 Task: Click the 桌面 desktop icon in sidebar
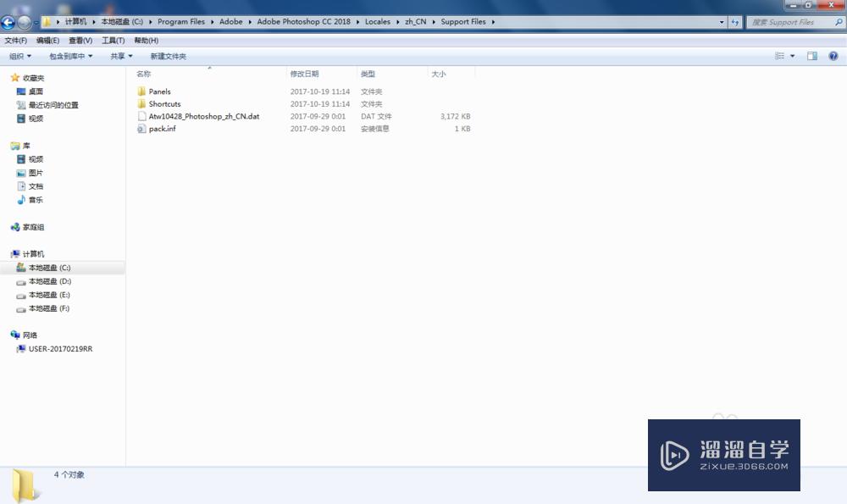(x=21, y=91)
